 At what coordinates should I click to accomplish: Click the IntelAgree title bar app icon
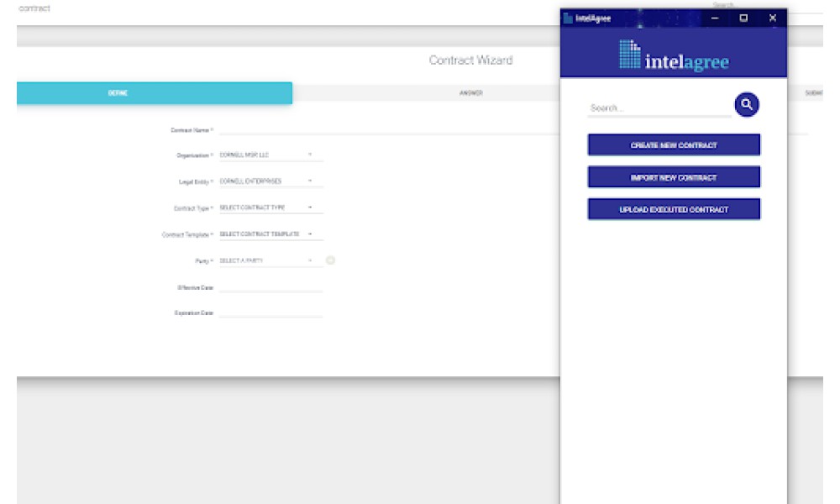click(x=568, y=18)
